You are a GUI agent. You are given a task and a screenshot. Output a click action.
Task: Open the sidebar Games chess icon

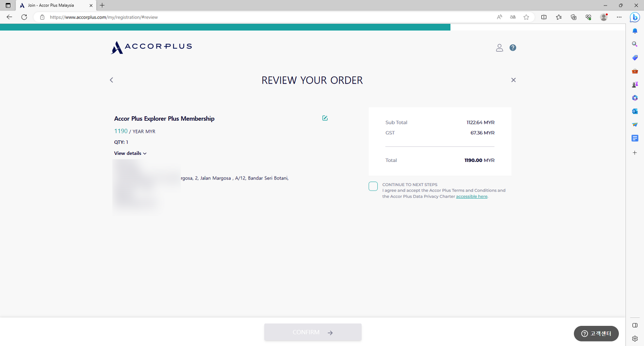pos(635,84)
